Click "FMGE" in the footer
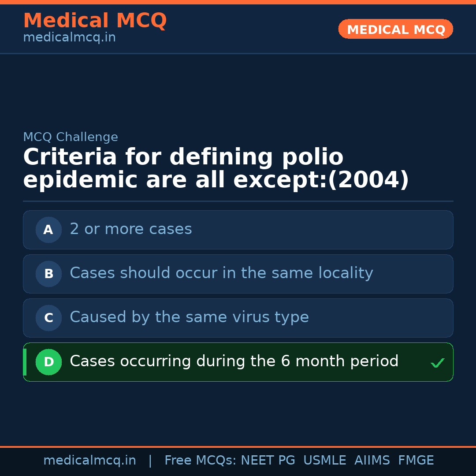This screenshot has width=476, height=476. point(416,461)
